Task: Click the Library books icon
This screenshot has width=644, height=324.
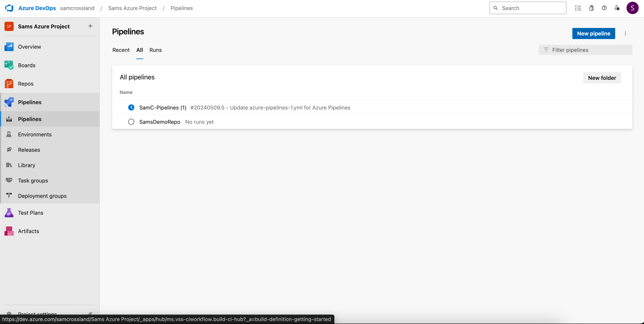Action: click(9, 165)
